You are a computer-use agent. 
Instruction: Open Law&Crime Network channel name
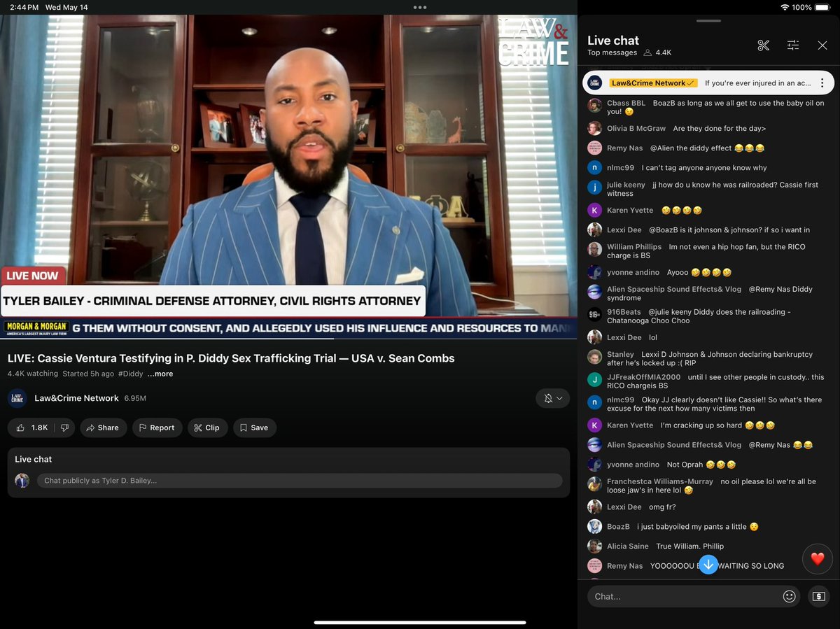pyautogui.click(x=76, y=398)
